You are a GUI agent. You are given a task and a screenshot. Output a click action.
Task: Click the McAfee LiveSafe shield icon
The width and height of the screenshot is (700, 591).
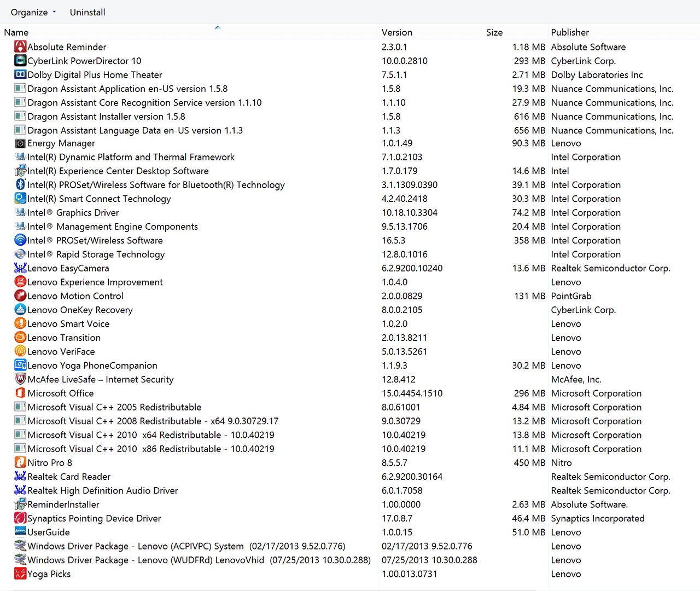coord(20,379)
